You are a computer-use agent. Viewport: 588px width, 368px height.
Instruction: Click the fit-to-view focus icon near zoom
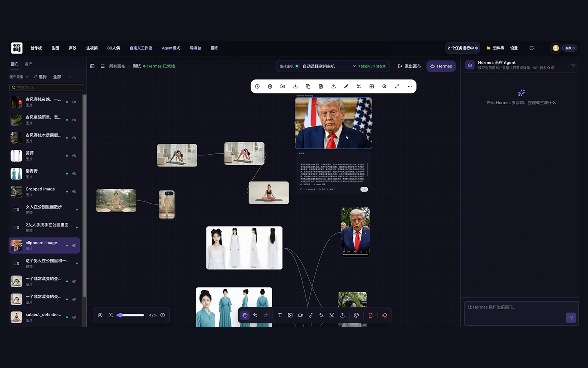[111, 315]
